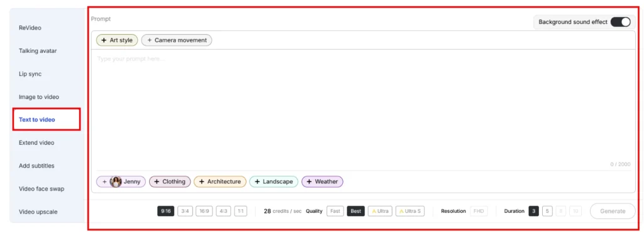The image size is (644, 233).
Task: Click the Prompt label above editor
Action: click(x=101, y=19)
